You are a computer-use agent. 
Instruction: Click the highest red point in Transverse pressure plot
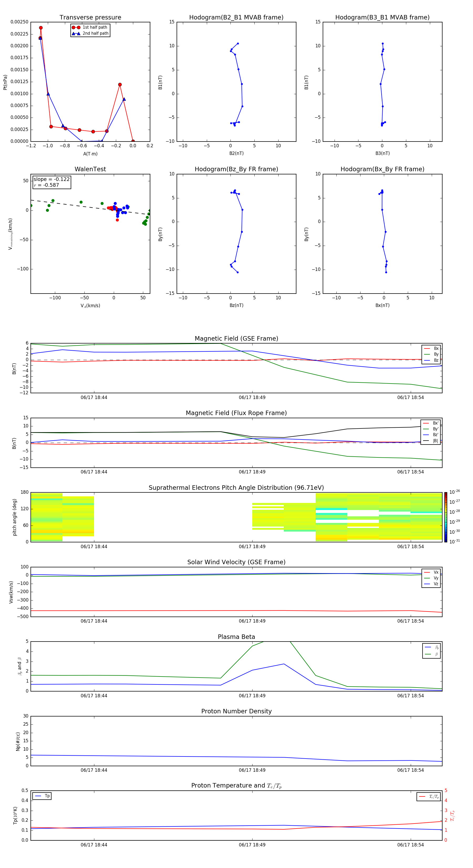(x=41, y=28)
